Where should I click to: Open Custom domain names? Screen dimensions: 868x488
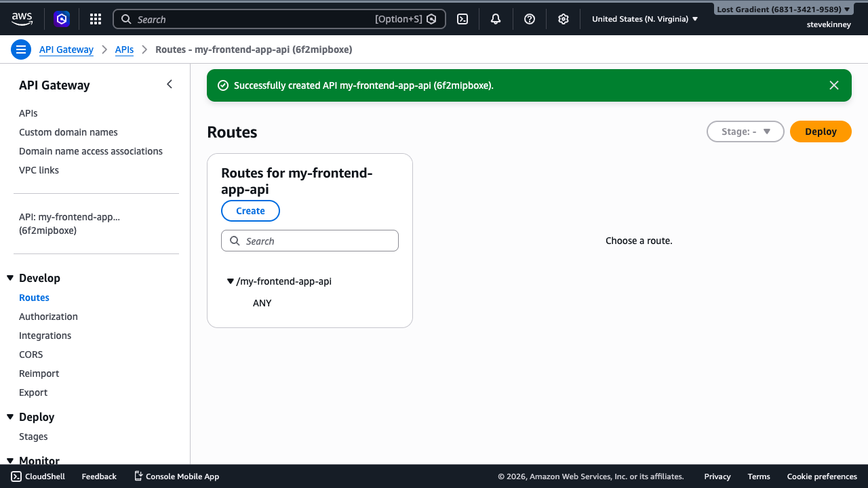tap(68, 132)
